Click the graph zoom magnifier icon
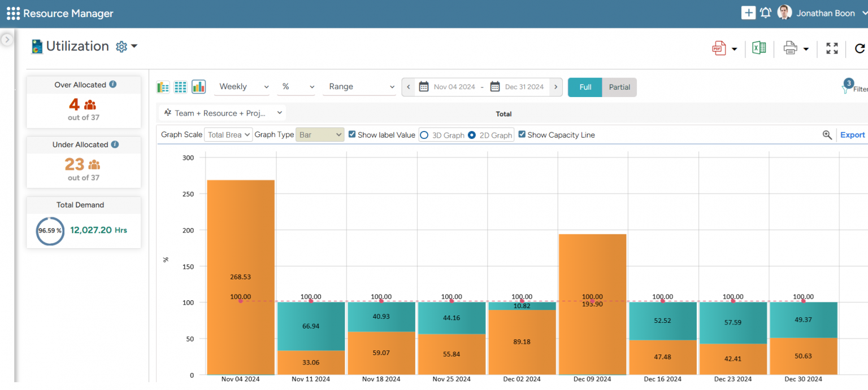Screen dimensions: 868x390 [827, 135]
